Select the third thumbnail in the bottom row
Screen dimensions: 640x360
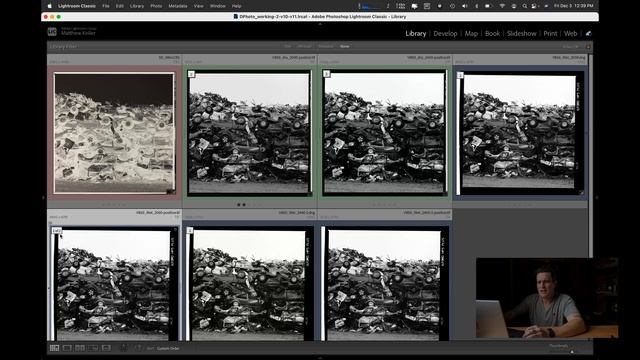coord(384,284)
